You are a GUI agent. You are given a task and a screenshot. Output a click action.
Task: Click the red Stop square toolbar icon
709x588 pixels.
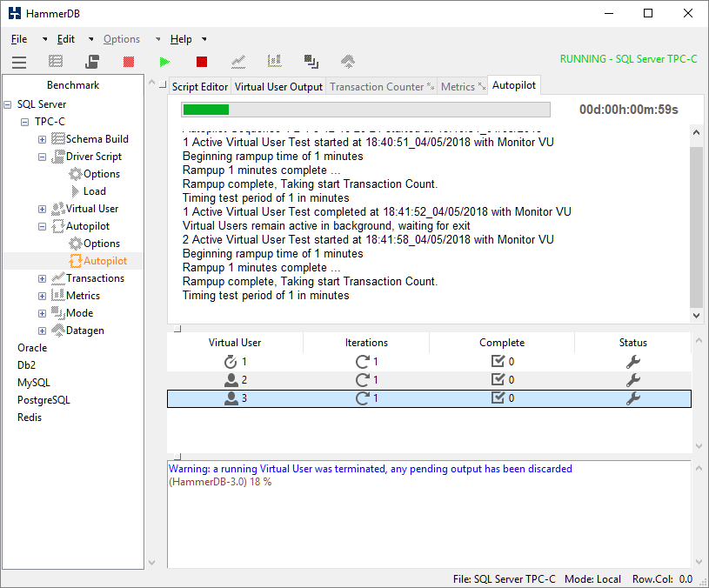[202, 62]
